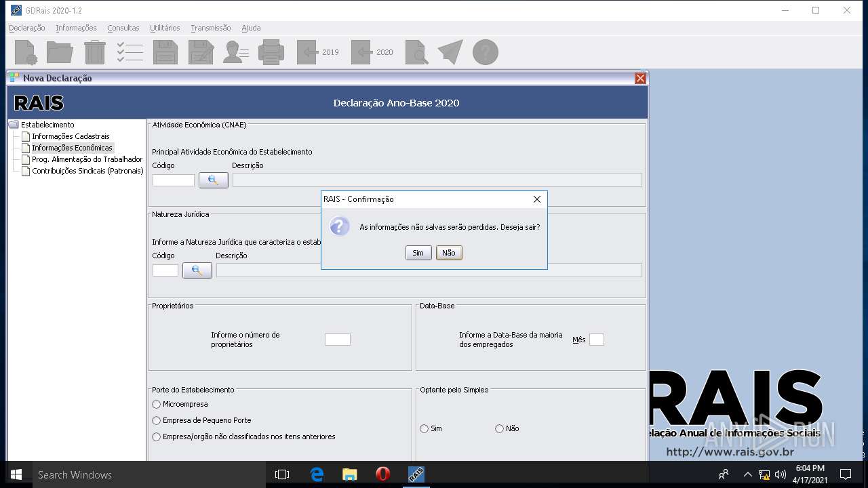Click the checklist verify toolbar icon
Viewport: 868px width, 488px height.
[130, 52]
